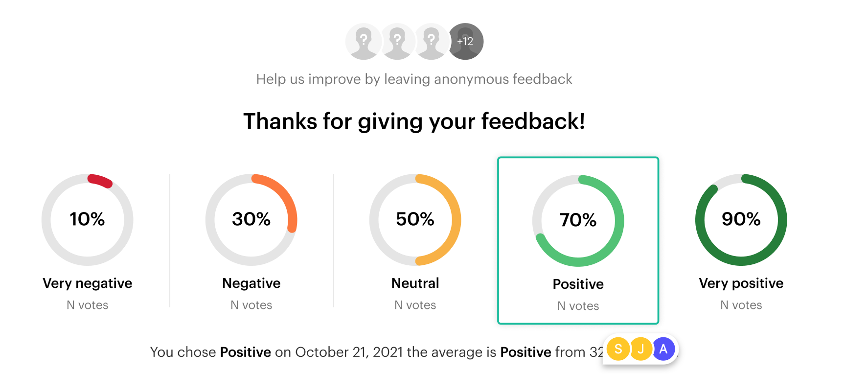Click the anonymous feedback help text
The width and height of the screenshot is (868, 374).
(414, 79)
